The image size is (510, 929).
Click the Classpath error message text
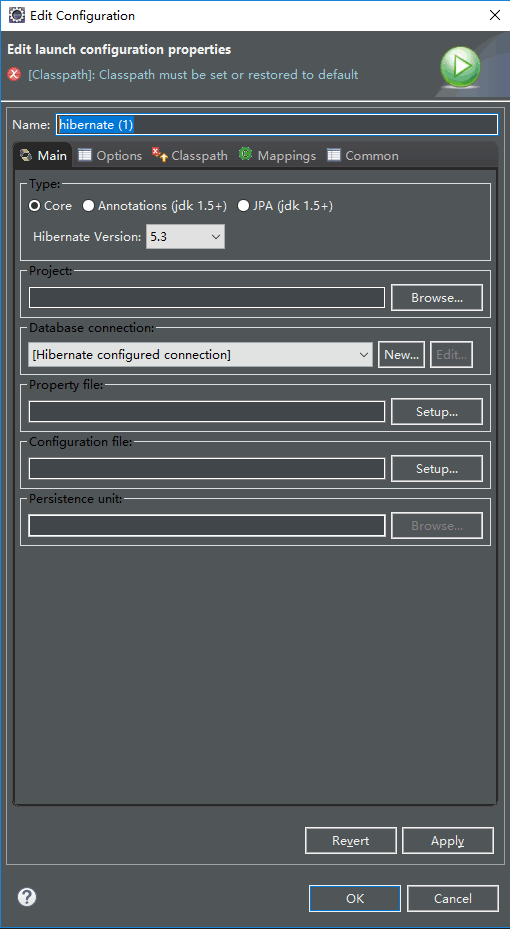193,75
